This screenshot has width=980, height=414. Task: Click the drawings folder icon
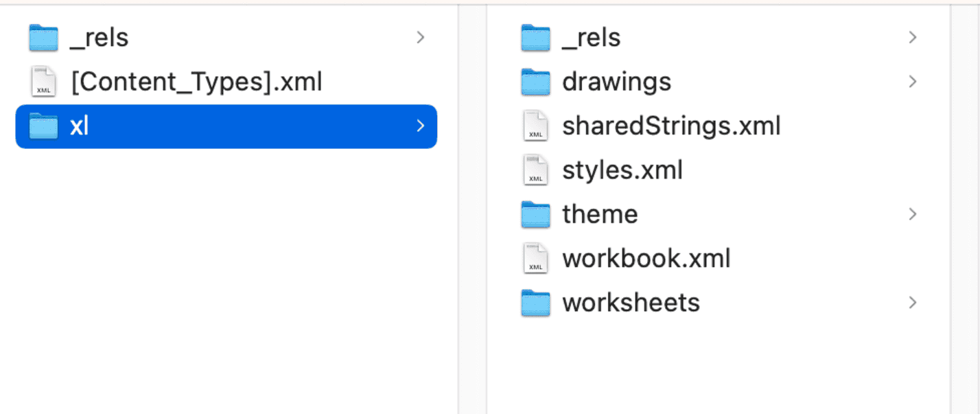click(535, 82)
